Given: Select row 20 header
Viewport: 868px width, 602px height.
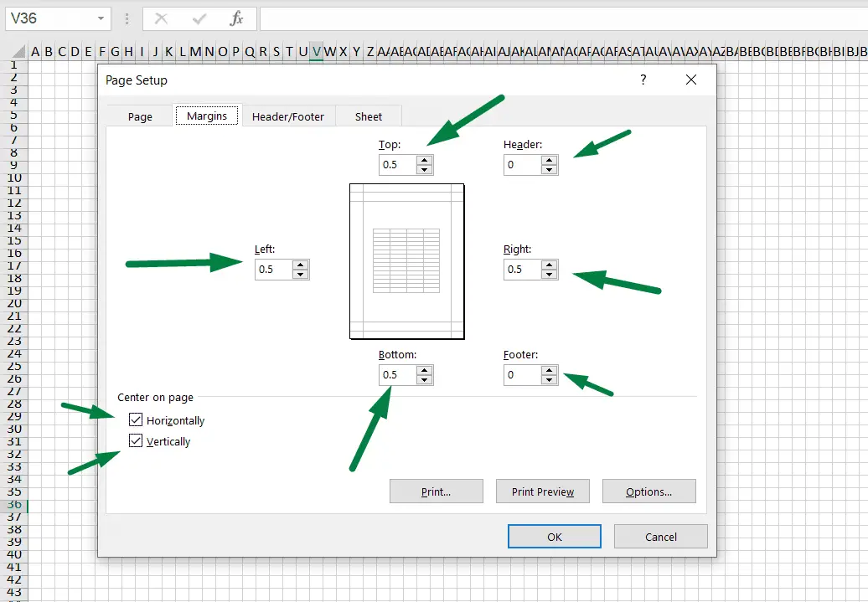Looking at the screenshot, I should pyautogui.click(x=14, y=304).
